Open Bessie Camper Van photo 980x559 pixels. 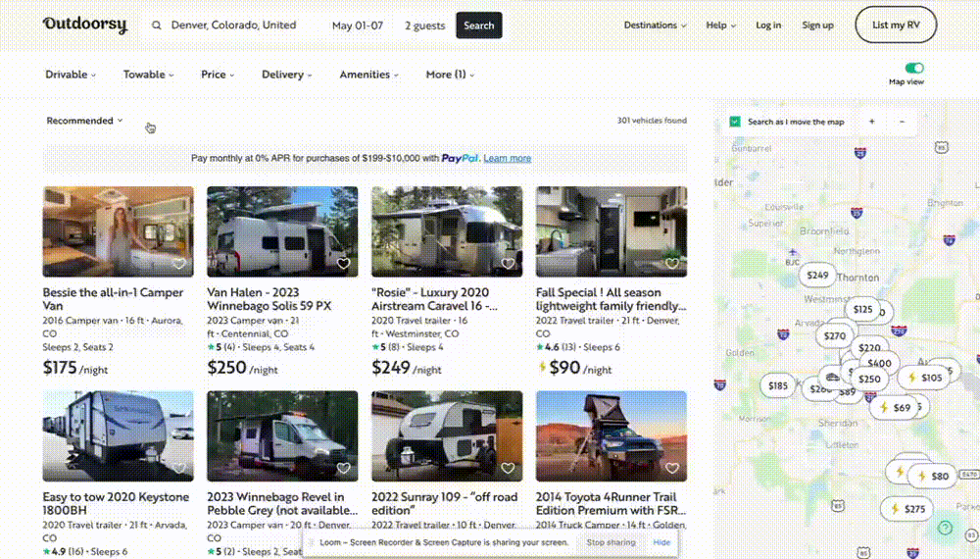pos(119,231)
